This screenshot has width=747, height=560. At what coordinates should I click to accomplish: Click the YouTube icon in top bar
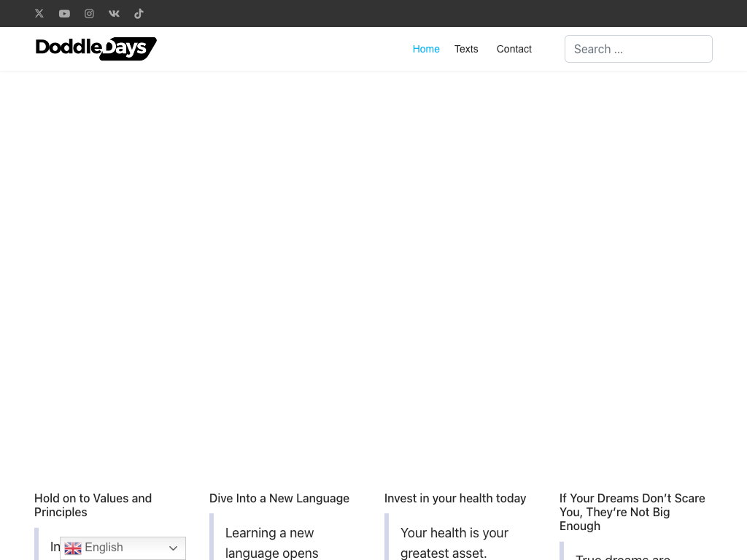click(64, 13)
